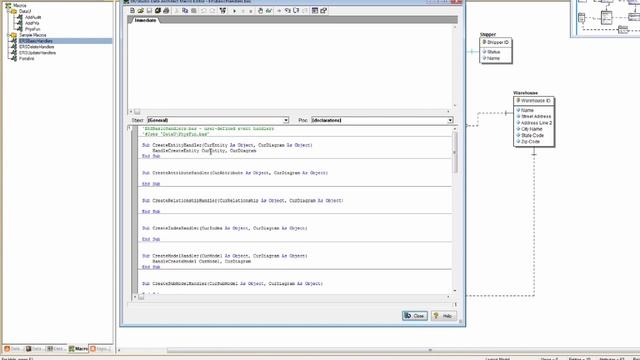Click the CreateRelationshipHandler sub line in code

[x=242, y=200]
